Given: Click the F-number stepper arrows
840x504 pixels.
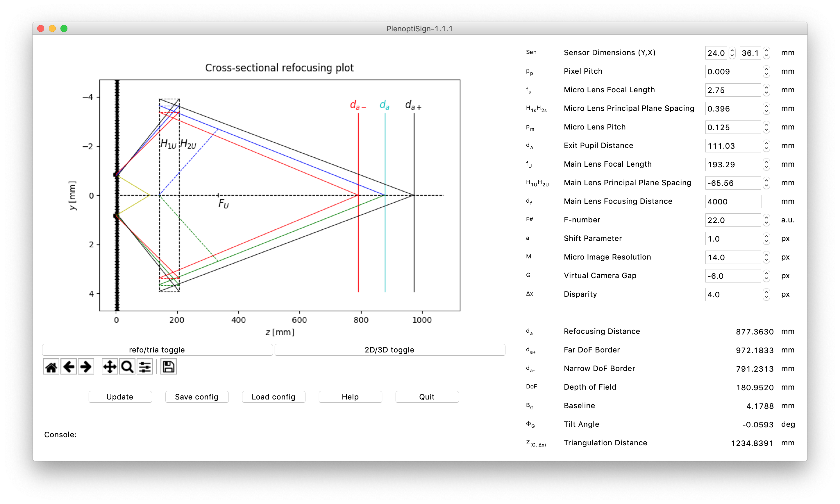Looking at the screenshot, I should (766, 220).
